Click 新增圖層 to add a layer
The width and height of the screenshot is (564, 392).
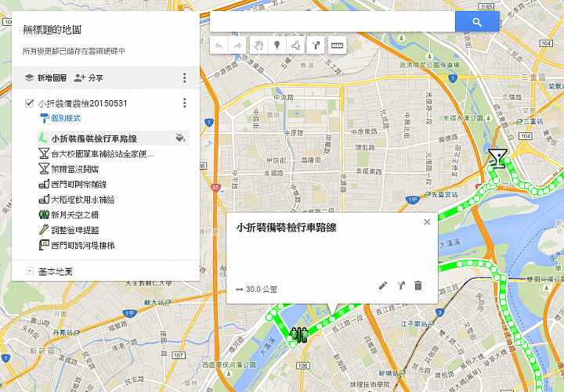[x=45, y=77]
